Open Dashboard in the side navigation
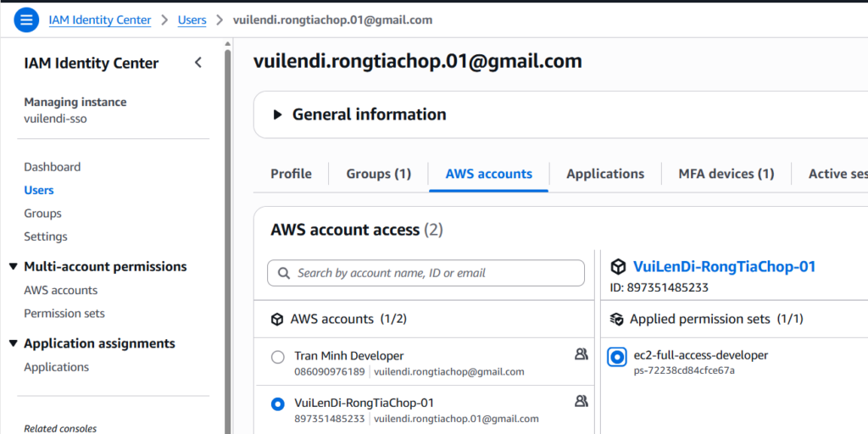868x434 pixels. point(52,167)
